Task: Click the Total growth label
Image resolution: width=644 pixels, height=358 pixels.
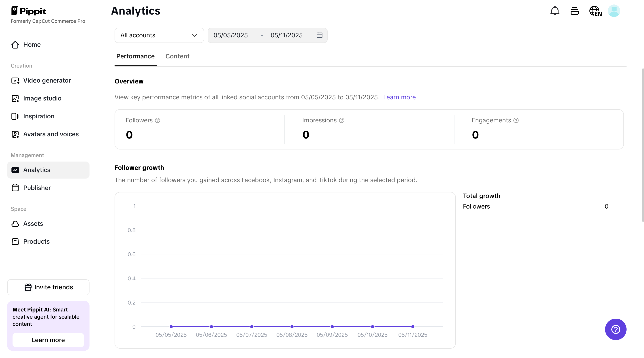Action: [482, 196]
